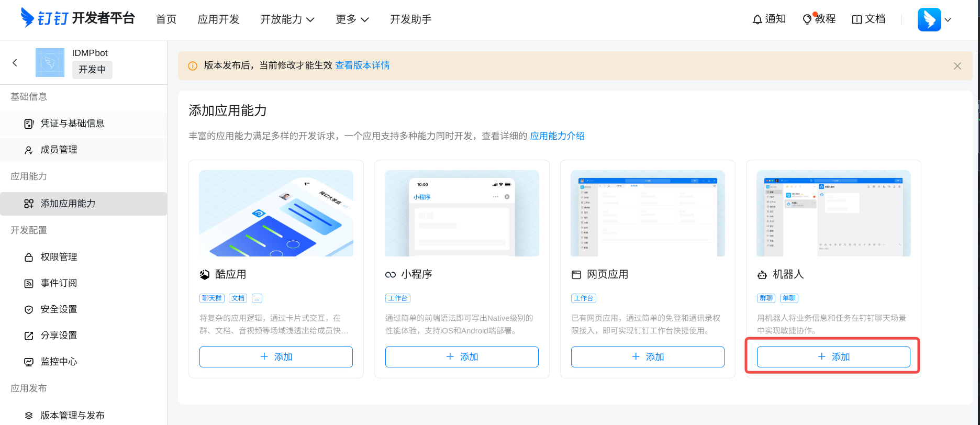Open the user avatar in the header
Screen dimensions: 980x425
tap(929, 20)
